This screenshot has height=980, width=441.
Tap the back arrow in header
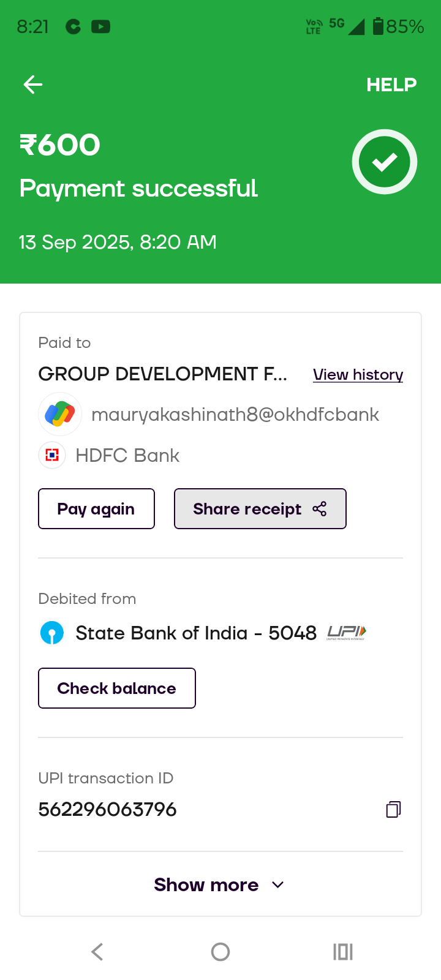pos(33,85)
